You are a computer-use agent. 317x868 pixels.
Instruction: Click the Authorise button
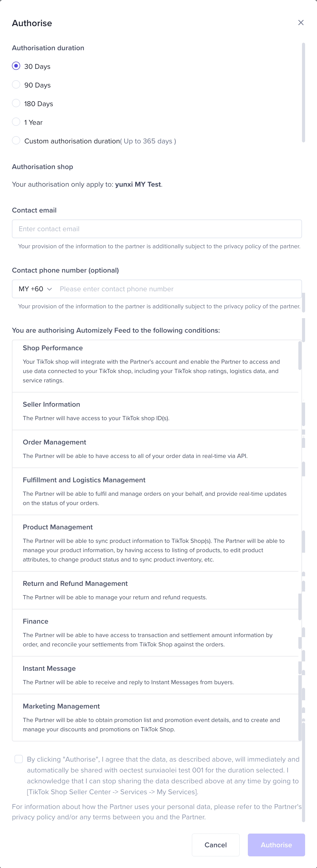click(276, 844)
